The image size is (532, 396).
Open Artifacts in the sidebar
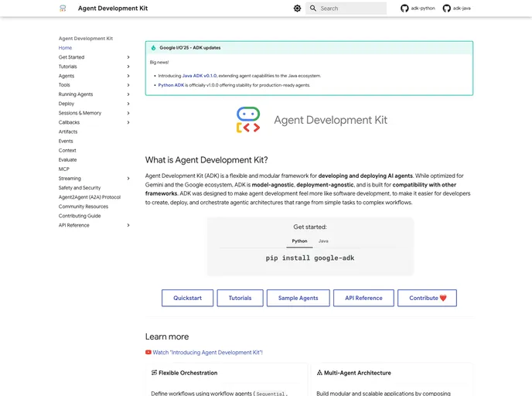(x=68, y=131)
